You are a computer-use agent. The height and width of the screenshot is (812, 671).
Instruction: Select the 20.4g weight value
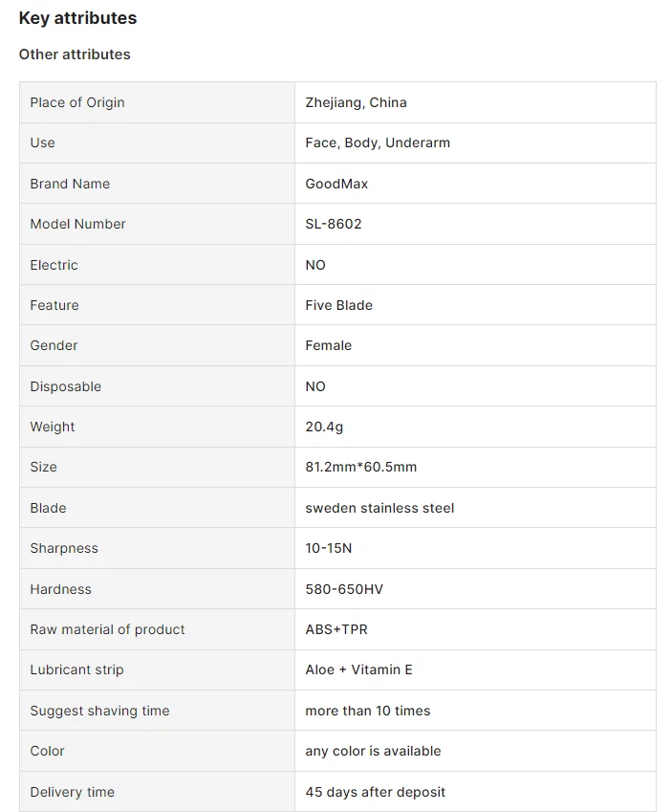(x=324, y=428)
